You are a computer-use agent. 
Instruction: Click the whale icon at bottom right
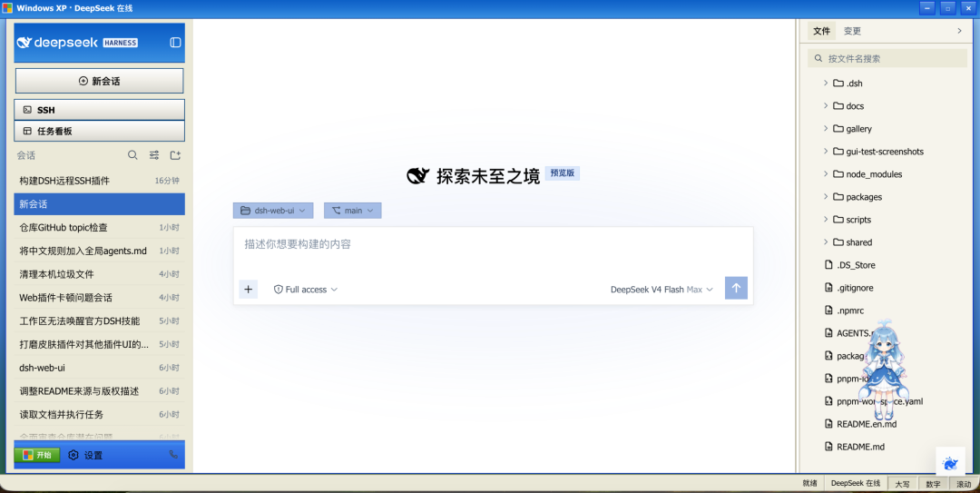click(x=951, y=463)
